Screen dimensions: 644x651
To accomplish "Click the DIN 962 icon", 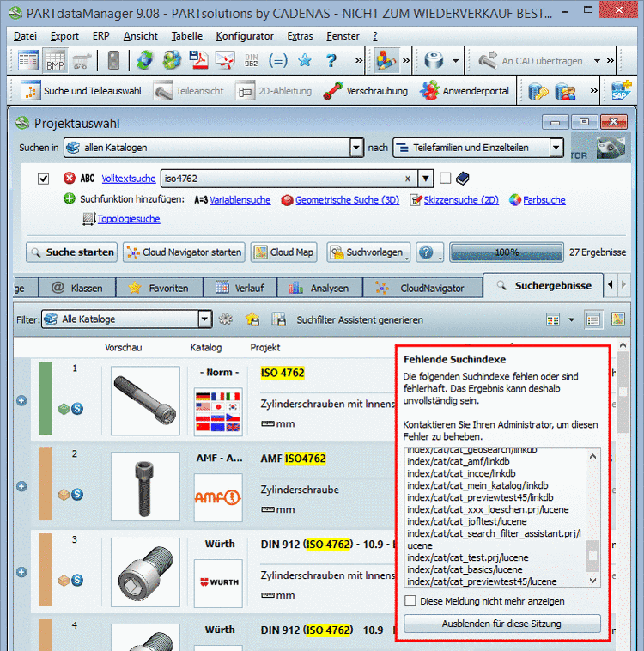I will 252,61.
